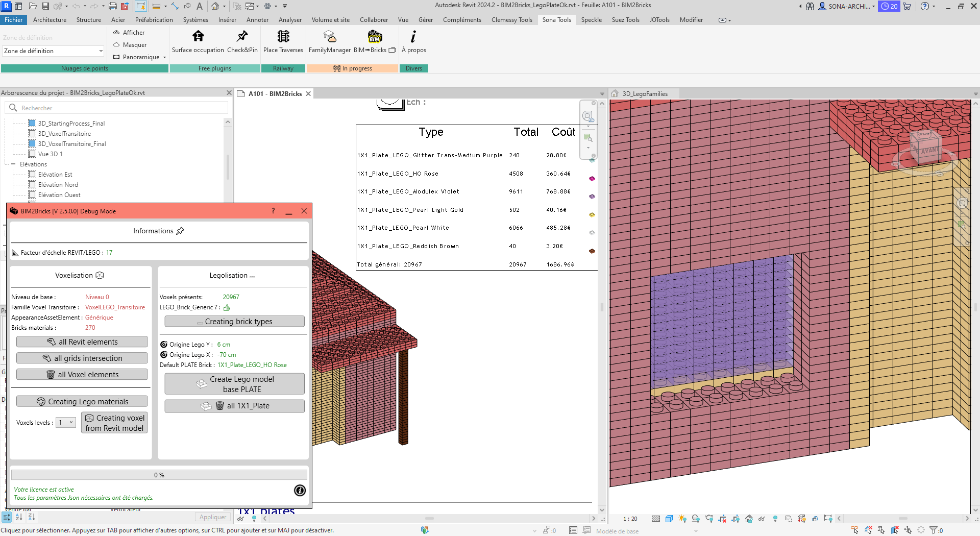Open the À propos info button
Image resolution: width=980 pixels, height=536 pixels.
pyautogui.click(x=413, y=41)
